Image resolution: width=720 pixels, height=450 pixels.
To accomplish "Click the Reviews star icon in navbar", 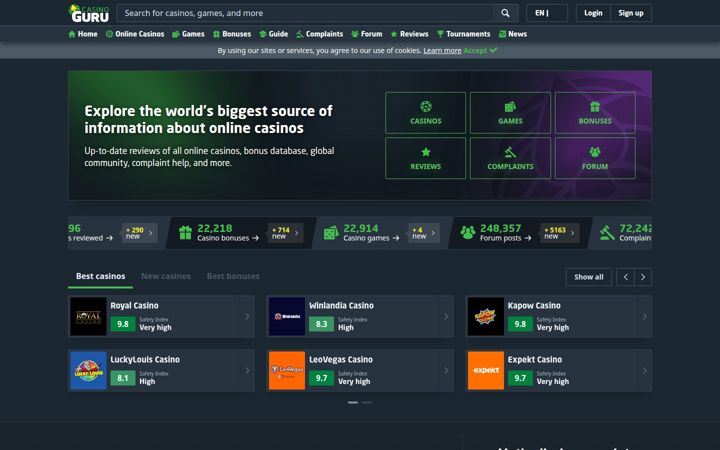I will point(394,34).
